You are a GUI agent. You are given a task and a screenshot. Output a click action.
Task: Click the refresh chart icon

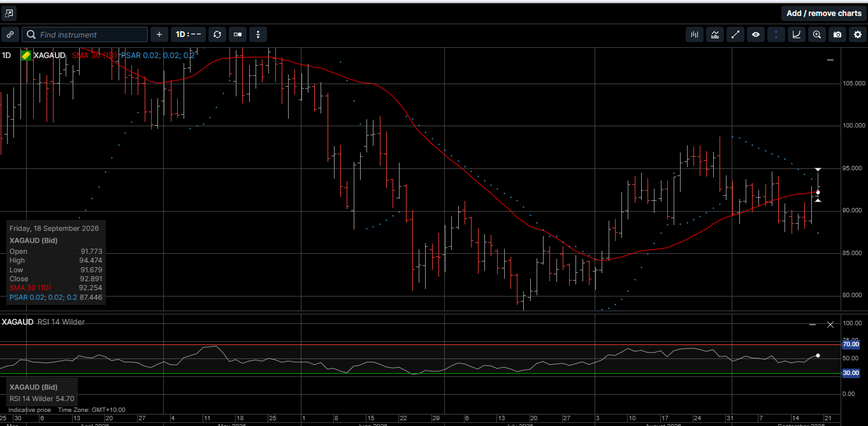pos(217,34)
